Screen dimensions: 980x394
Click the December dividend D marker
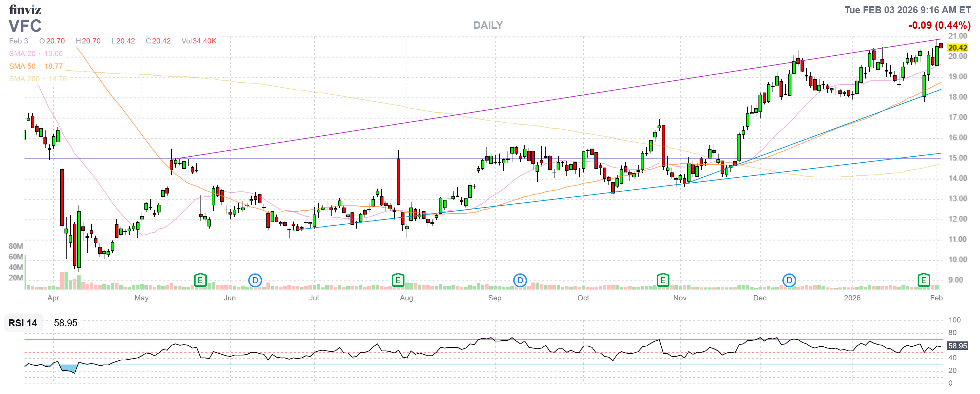point(789,281)
